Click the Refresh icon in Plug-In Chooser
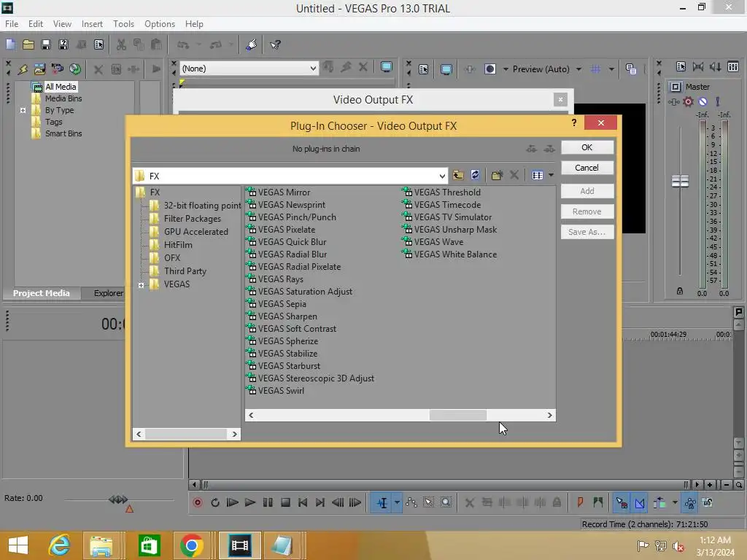Screen dimensions: 747x560 [475, 175]
